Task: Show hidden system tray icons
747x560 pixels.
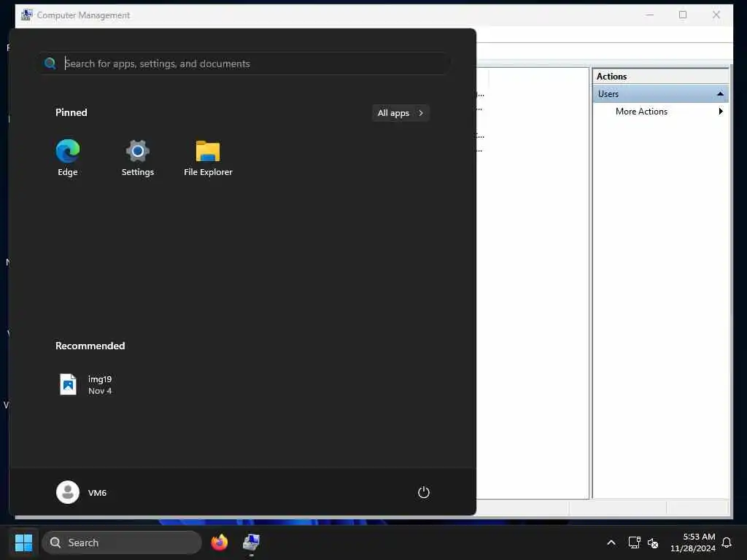Action: tap(611, 542)
